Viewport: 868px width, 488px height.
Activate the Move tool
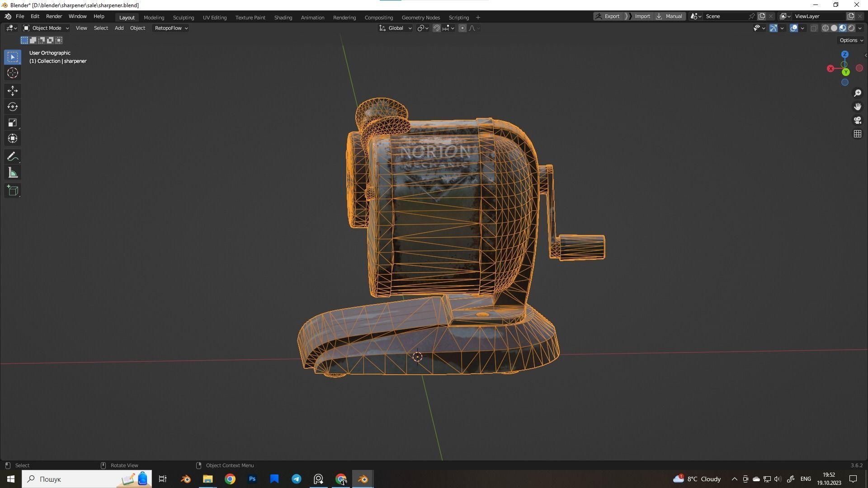[13, 91]
